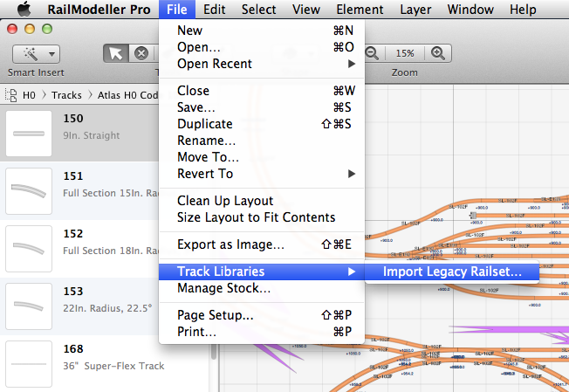Click Manage Stock in File menu

223,288
